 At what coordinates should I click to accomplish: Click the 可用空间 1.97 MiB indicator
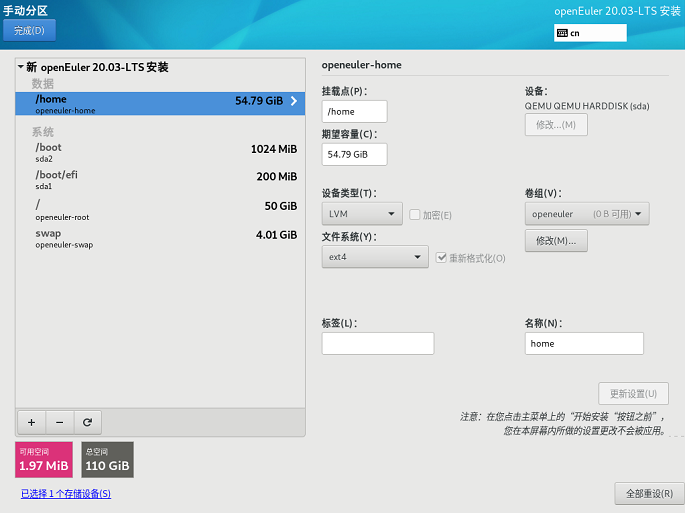coord(44,460)
